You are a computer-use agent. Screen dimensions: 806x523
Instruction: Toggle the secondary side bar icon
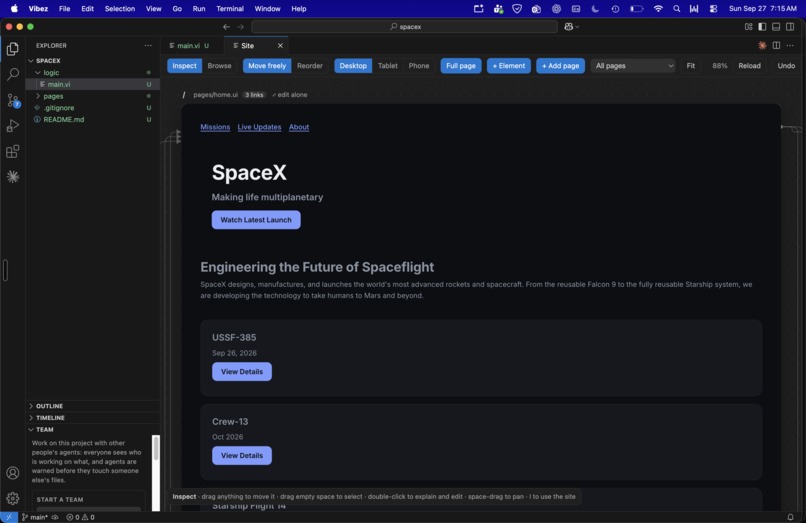coord(790,27)
